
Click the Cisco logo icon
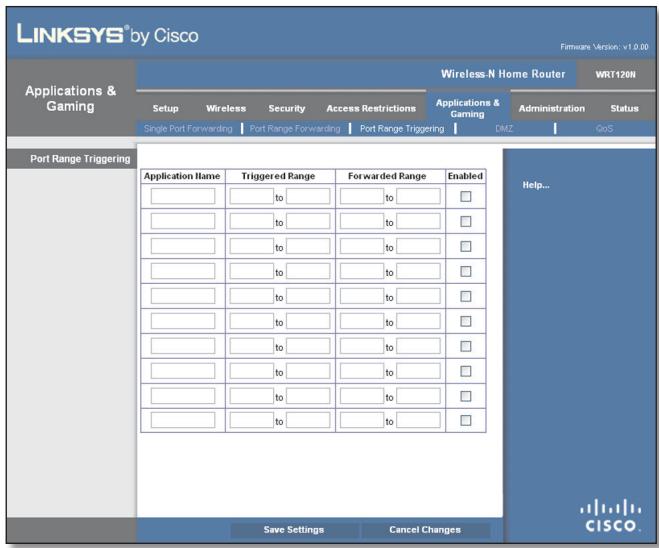(x=611, y=515)
